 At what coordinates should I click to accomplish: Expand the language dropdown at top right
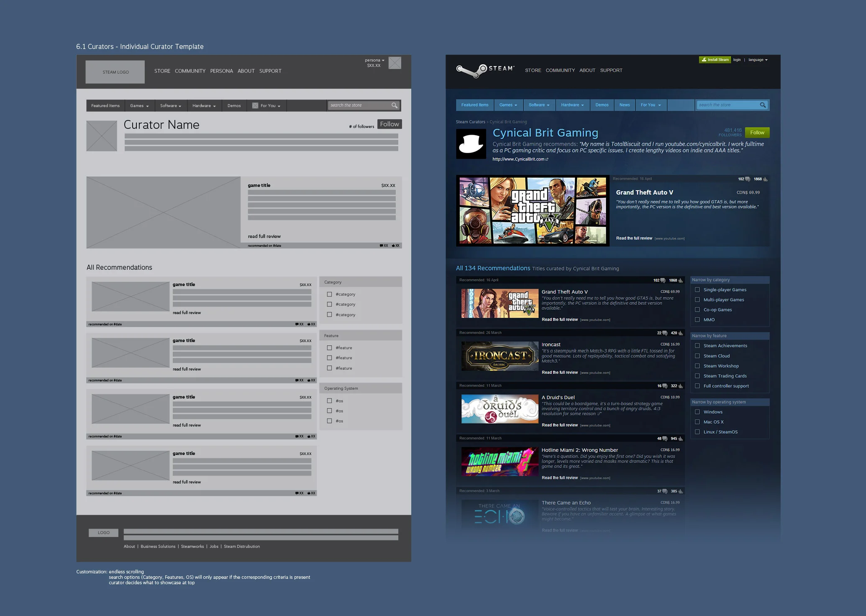coord(758,60)
